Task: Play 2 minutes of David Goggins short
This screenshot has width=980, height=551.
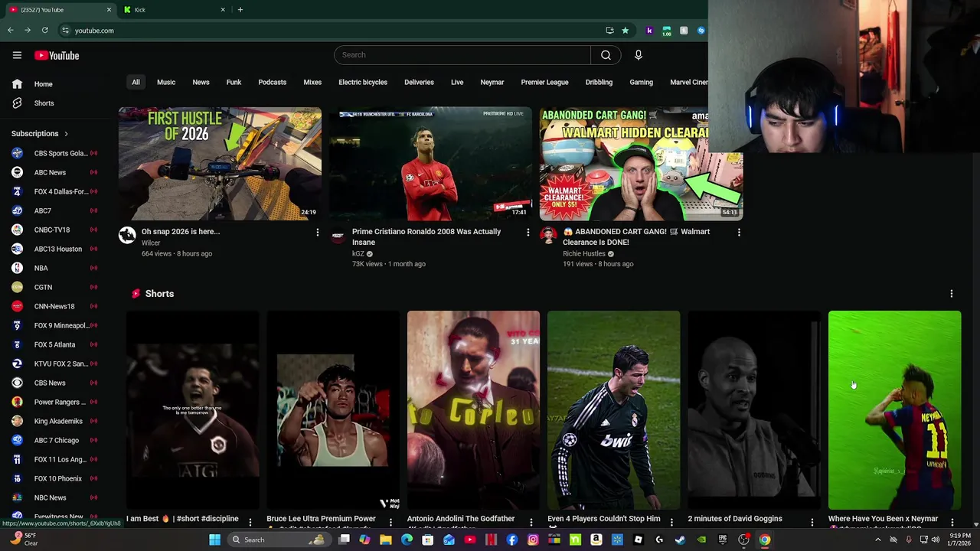Action: click(754, 410)
